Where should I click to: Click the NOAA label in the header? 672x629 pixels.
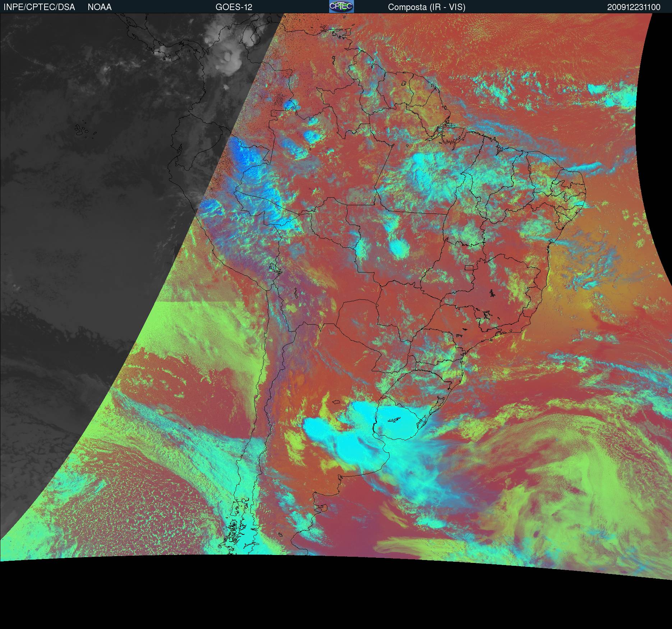pos(100,7)
